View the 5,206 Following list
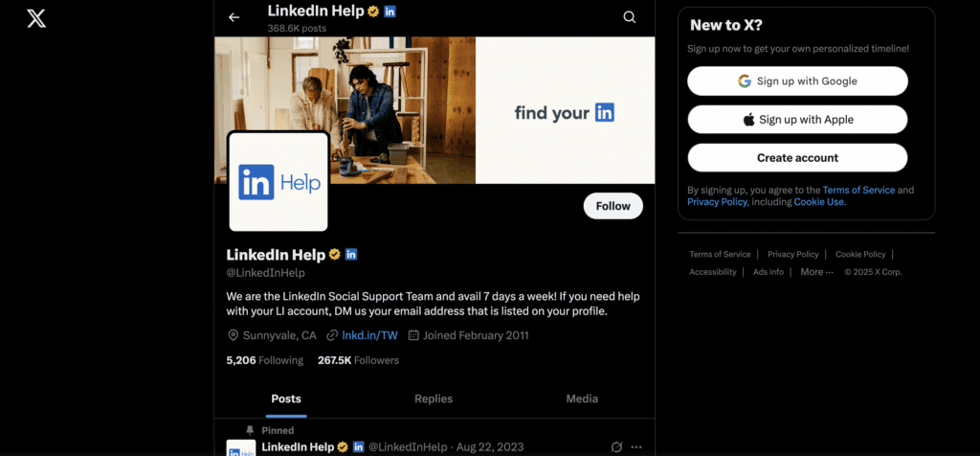 click(264, 360)
